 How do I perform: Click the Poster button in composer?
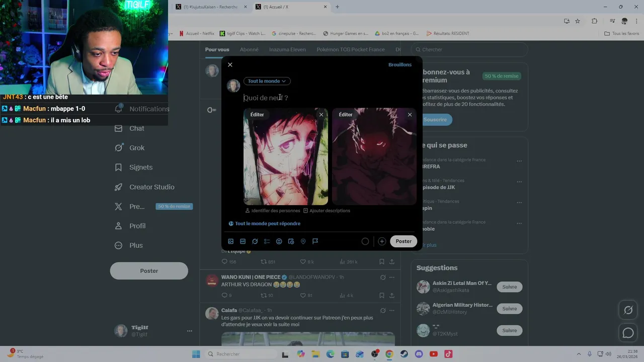point(404,241)
